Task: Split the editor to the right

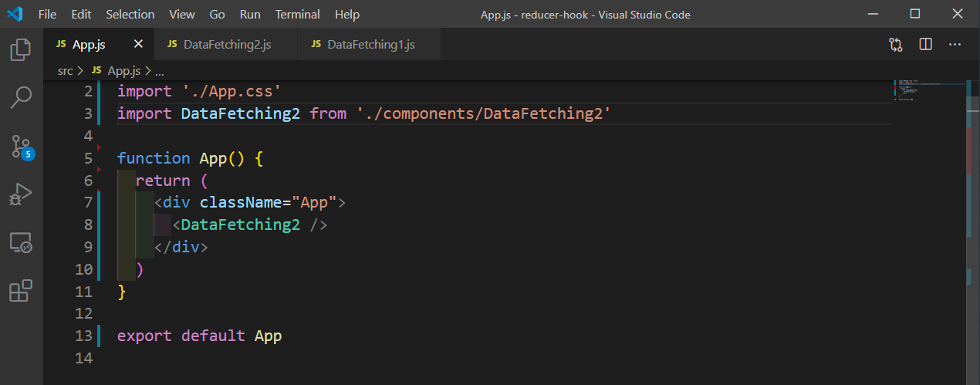Action: click(925, 45)
